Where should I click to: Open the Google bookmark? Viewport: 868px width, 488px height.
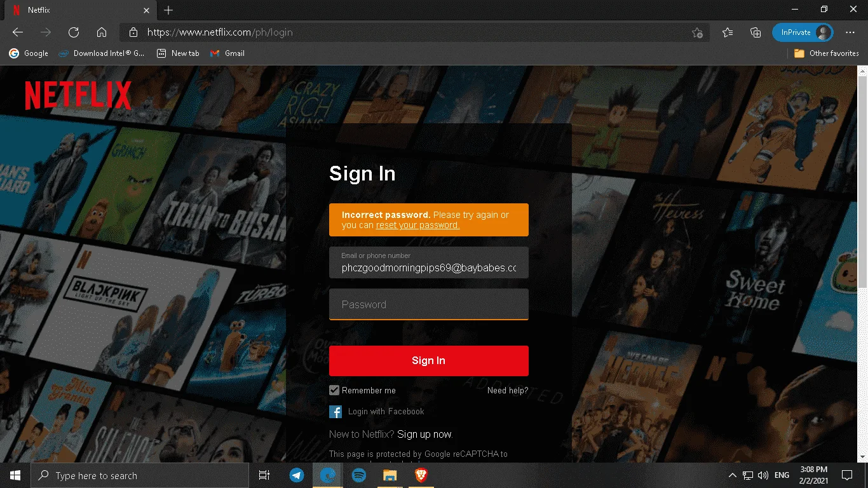tap(29, 53)
